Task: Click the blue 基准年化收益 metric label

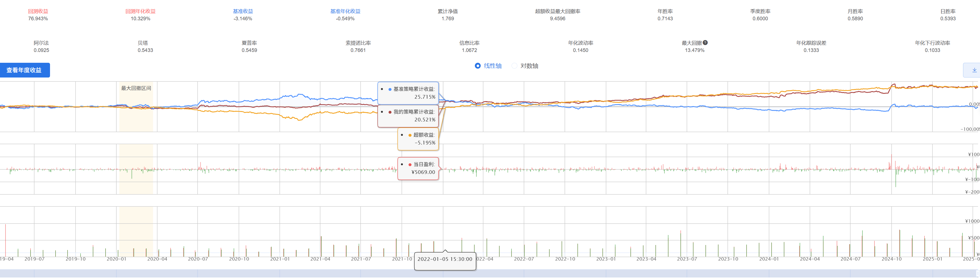Action: coord(345,11)
